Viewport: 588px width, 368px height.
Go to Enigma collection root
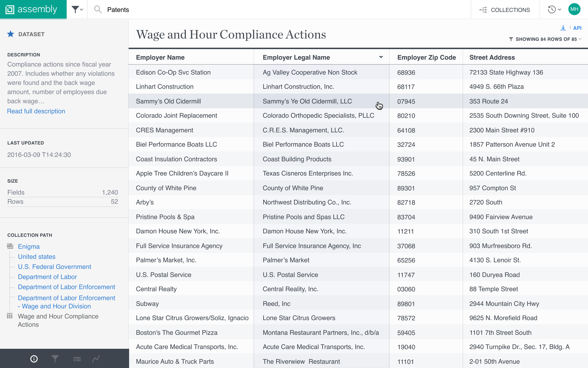point(29,246)
